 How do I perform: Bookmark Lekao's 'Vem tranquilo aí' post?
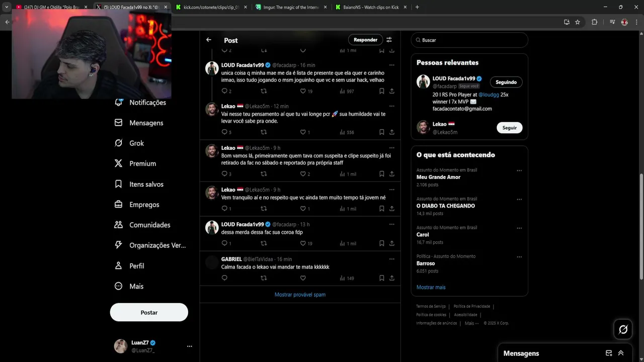(381, 209)
